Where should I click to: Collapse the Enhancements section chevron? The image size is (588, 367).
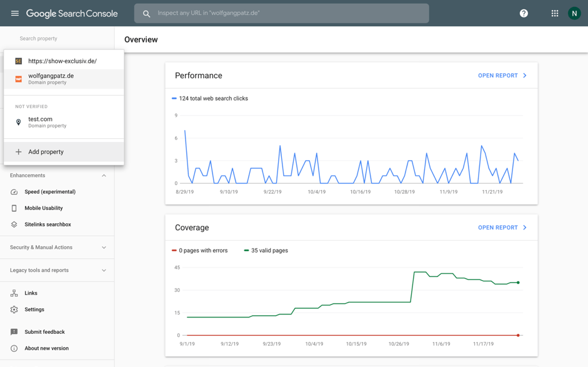coord(104,176)
